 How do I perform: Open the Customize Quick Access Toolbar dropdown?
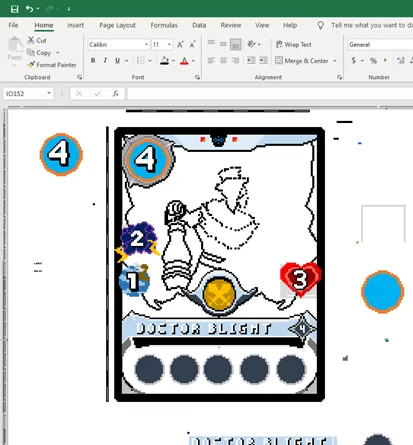69,9
